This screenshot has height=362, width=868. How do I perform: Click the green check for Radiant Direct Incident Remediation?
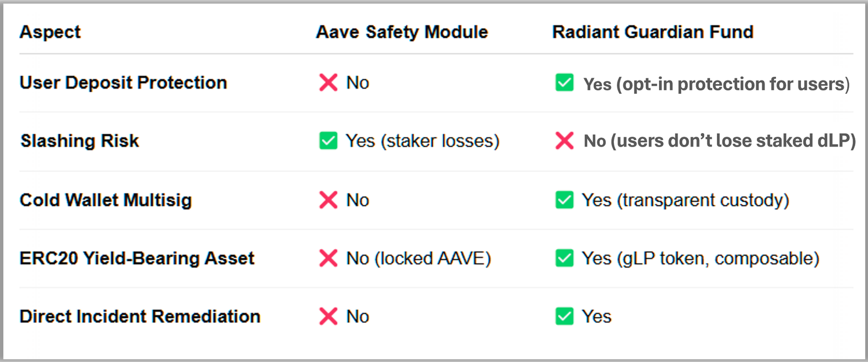[x=564, y=316]
